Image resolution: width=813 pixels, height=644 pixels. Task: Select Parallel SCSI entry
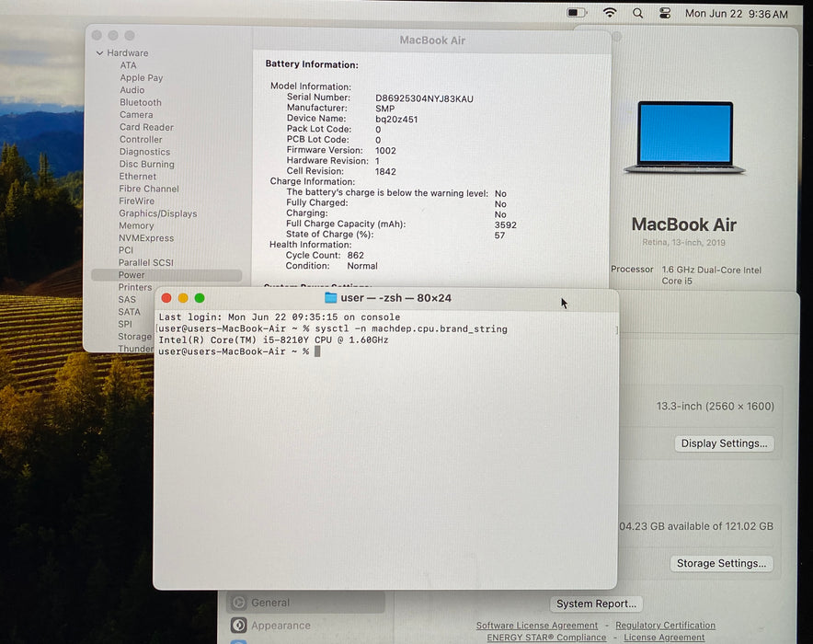145,263
